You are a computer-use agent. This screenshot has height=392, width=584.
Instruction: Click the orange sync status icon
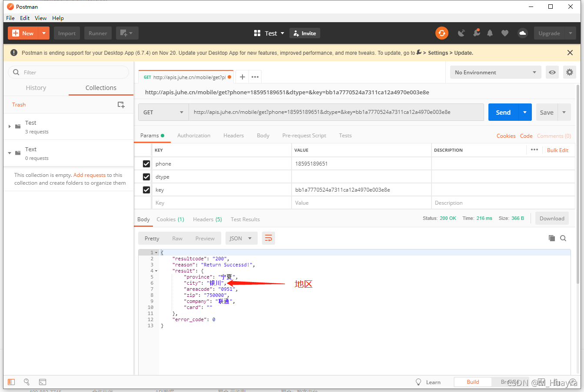[x=442, y=33]
